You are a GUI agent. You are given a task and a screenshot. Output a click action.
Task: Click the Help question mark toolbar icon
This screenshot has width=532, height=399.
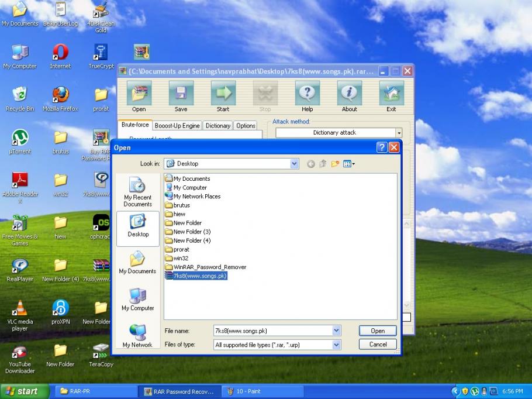pos(307,93)
